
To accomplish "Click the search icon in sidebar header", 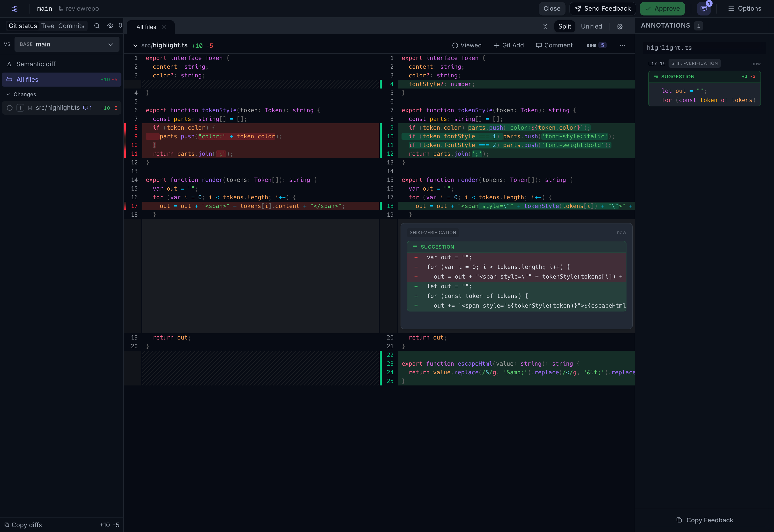I will [97, 26].
